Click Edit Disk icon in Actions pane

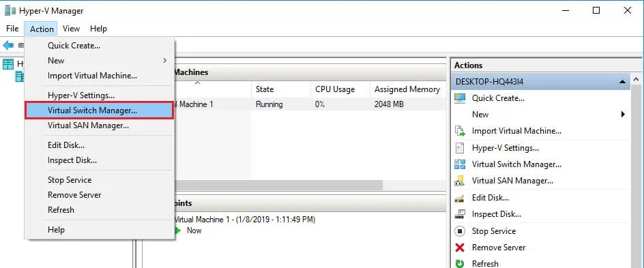coord(460,198)
